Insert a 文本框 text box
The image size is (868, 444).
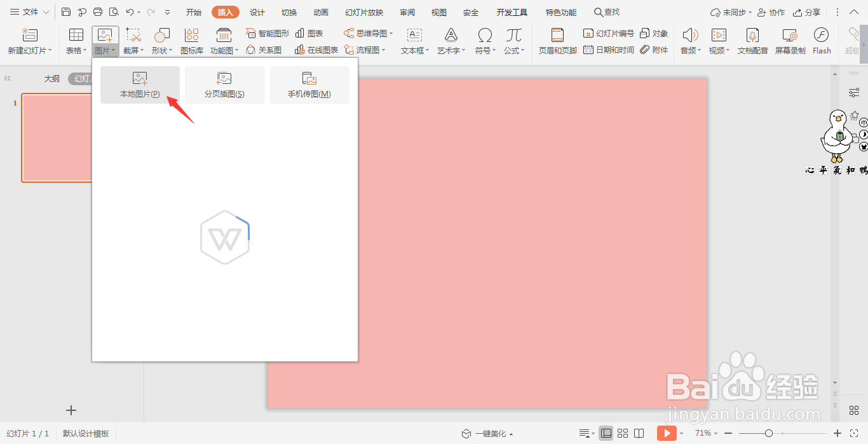[415, 41]
